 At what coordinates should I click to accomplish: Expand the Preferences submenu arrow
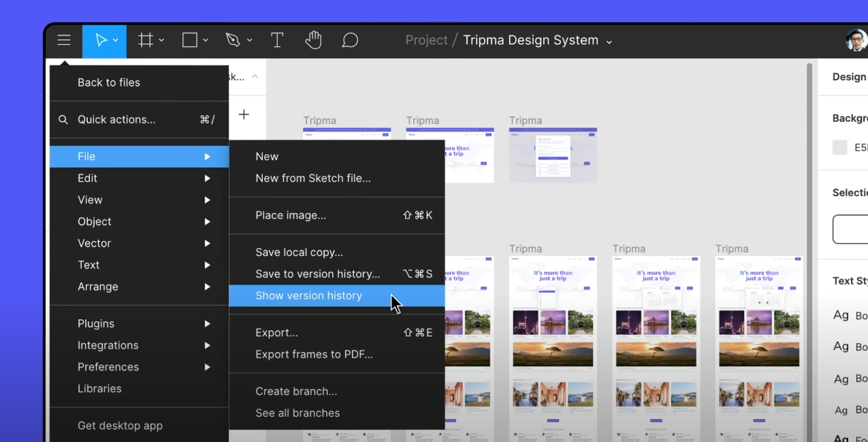(207, 367)
